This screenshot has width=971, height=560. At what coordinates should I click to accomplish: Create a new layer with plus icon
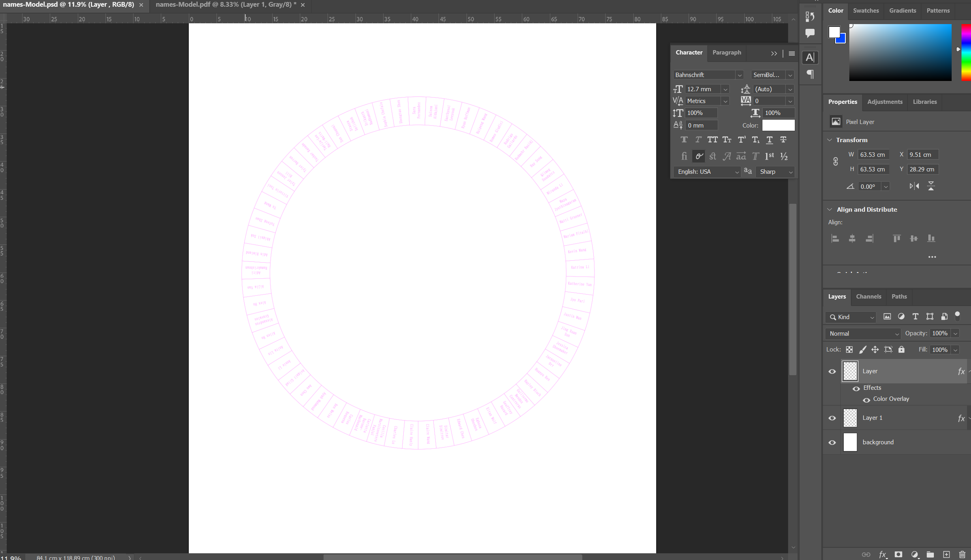click(947, 554)
